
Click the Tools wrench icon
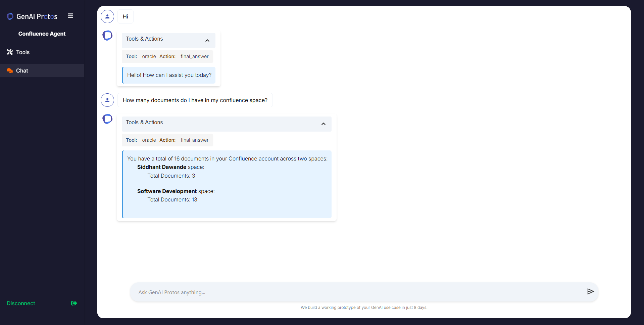pyautogui.click(x=10, y=52)
